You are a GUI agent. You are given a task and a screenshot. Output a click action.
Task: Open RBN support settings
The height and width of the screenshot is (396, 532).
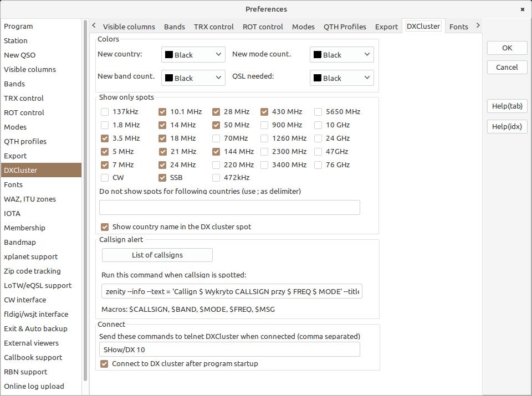(42, 372)
